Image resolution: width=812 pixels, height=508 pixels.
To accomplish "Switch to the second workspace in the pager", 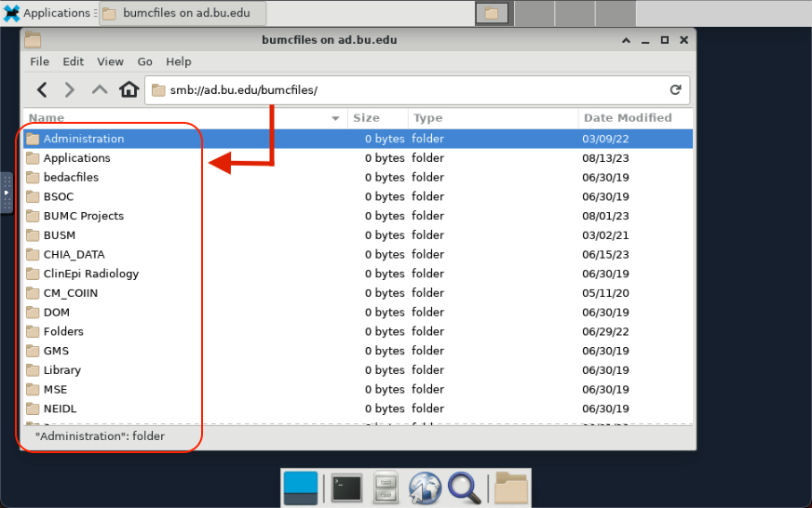I will (535, 13).
